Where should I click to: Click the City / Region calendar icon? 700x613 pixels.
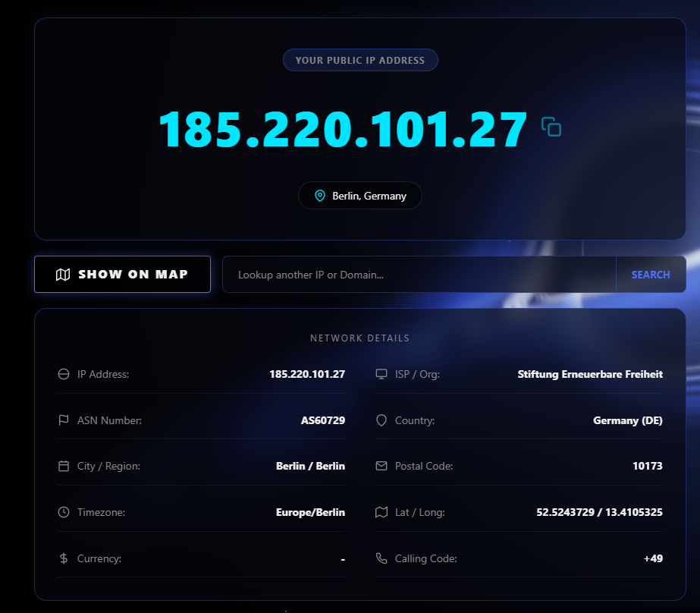click(64, 466)
